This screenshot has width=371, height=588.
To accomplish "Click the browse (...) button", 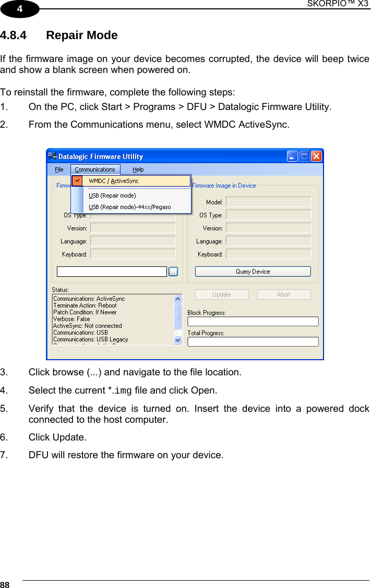I will [173, 272].
